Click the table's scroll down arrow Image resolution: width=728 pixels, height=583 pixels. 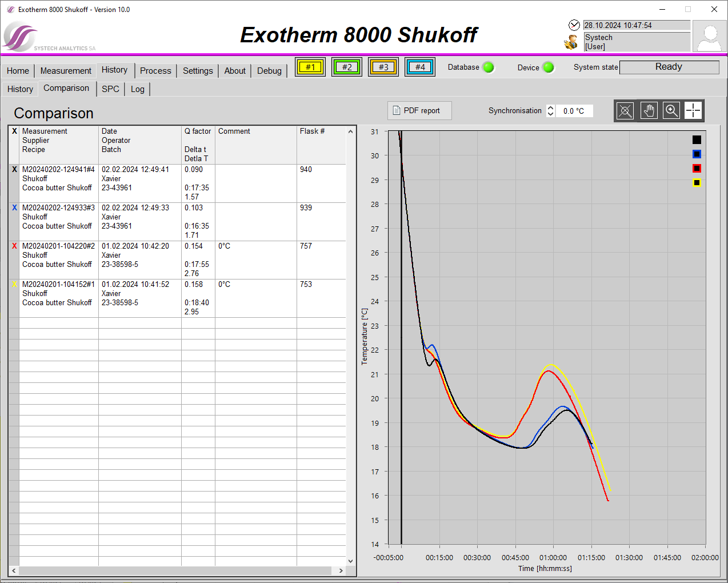(351, 561)
